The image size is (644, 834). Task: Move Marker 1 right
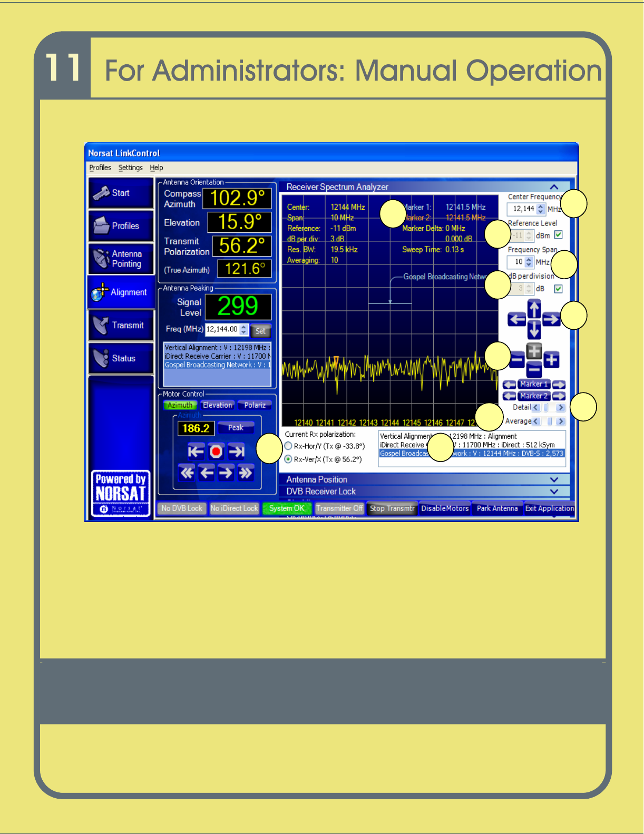559,385
